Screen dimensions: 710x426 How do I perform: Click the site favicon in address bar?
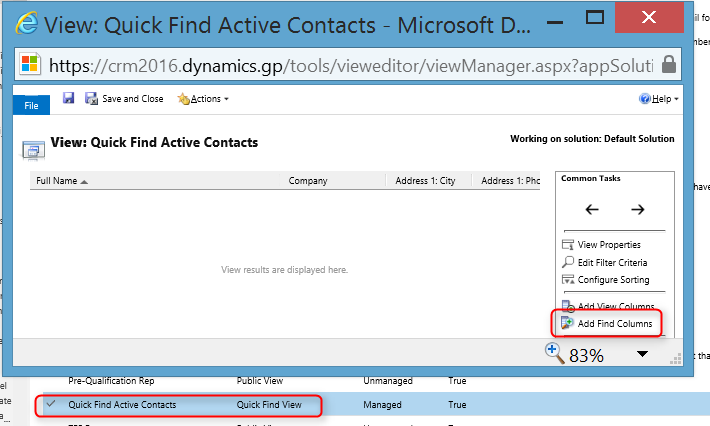coord(30,64)
